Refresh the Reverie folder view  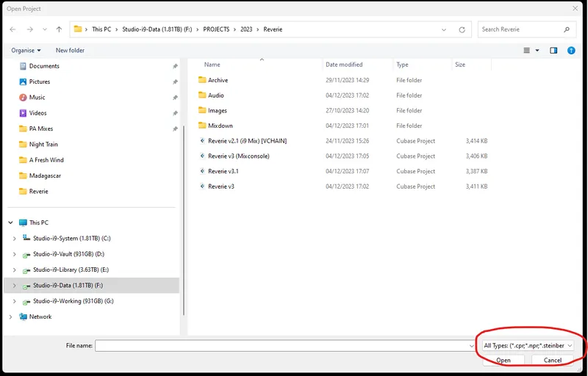pos(462,29)
